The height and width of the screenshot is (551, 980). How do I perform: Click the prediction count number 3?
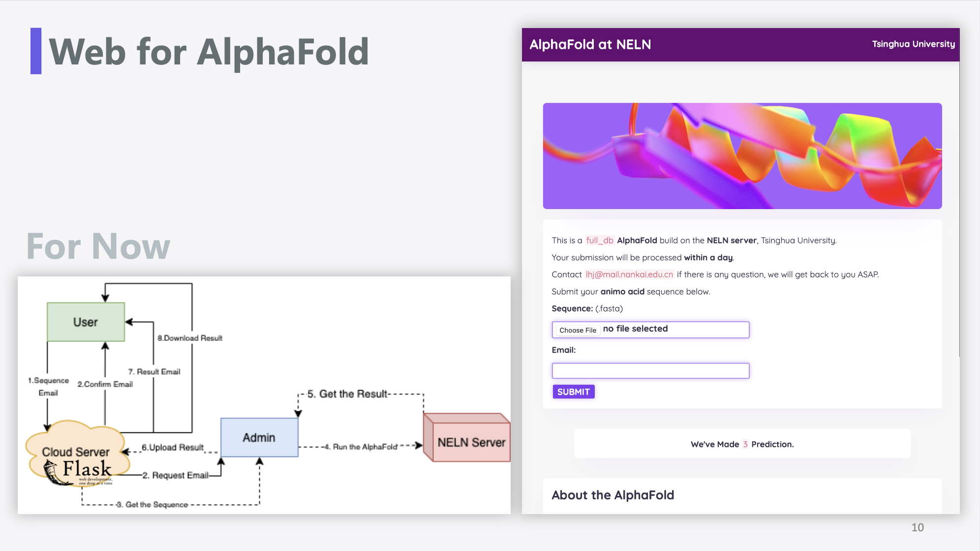745,444
